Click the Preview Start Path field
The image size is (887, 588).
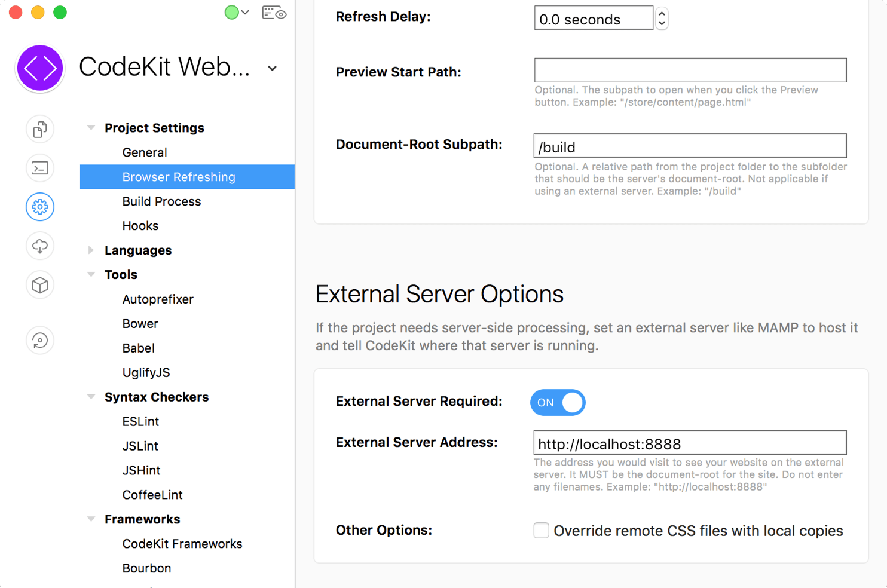[690, 70]
